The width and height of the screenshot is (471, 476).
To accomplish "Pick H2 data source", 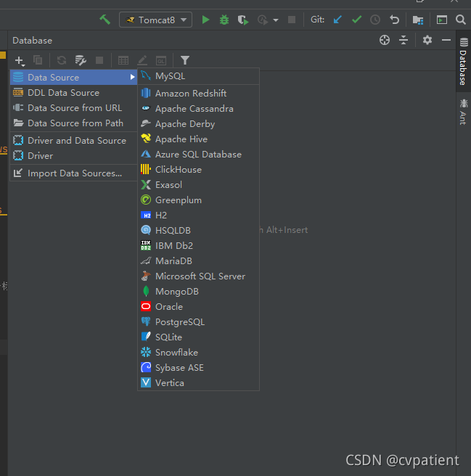I will [199, 215].
